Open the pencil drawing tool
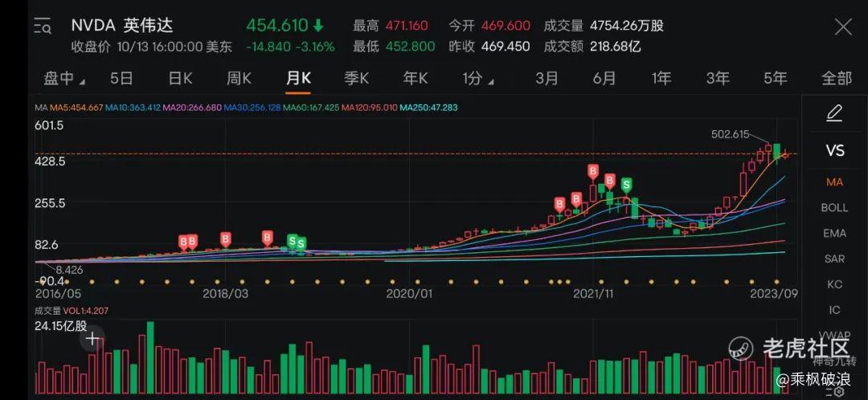868x400 pixels. [x=834, y=113]
